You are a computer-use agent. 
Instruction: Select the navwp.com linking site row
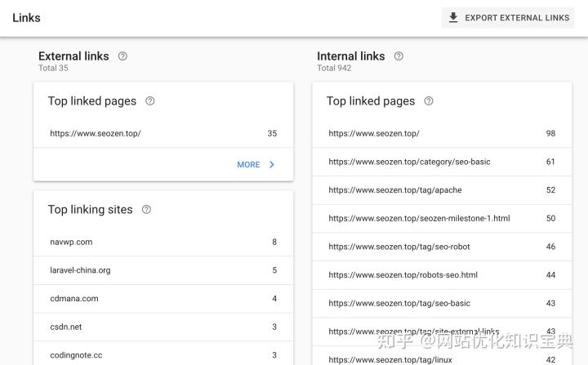point(163,242)
